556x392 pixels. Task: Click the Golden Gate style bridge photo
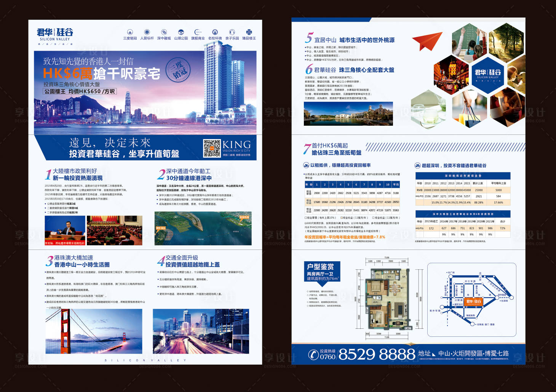tap(93, 331)
